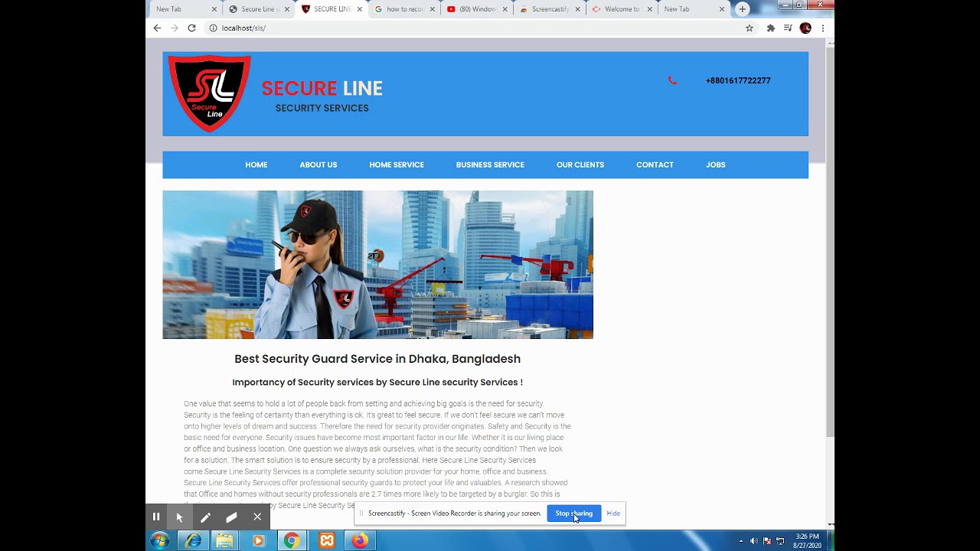Show hidden system tray icons
Screen dimensions: 980x551
point(740,541)
